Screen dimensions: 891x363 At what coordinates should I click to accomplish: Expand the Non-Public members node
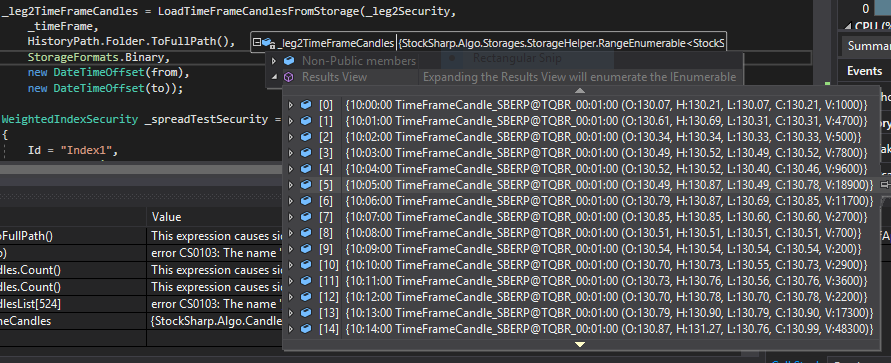click(273, 61)
